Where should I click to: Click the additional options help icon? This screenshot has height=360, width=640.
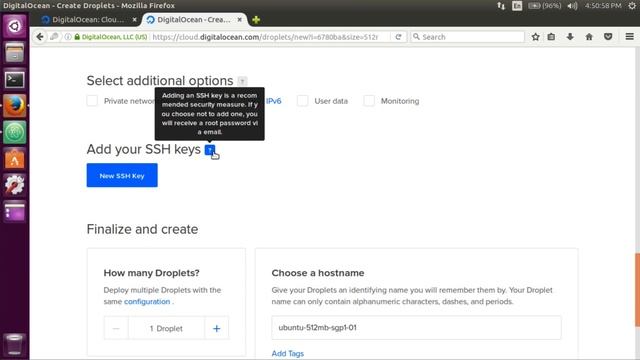(242, 81)
